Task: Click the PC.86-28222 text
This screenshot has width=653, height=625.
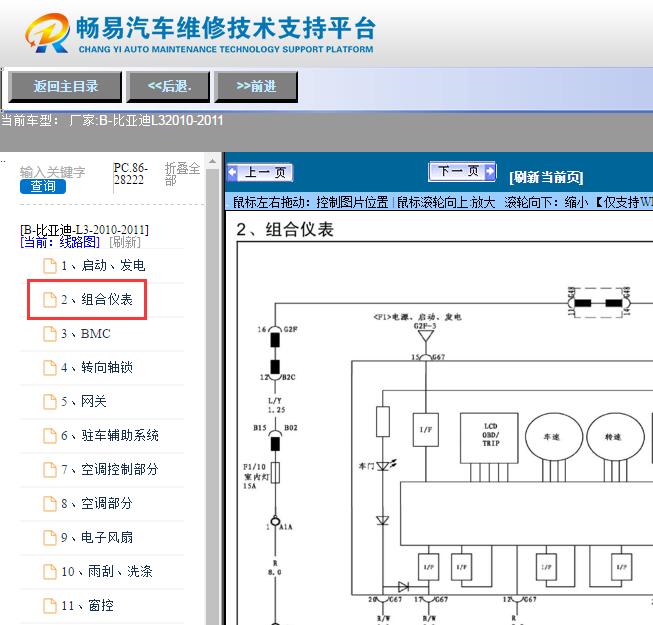Action: (x=130, y=174)
